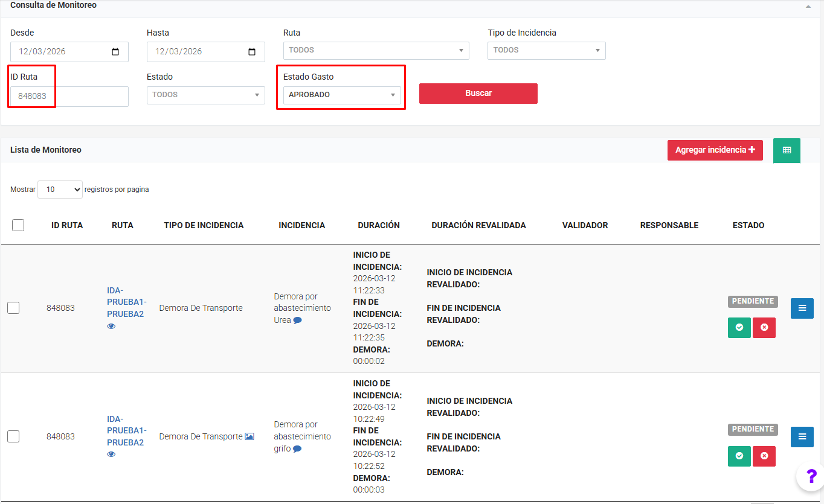The image size is (824, 504).
Task: Open the comment icon next to Urea
Action: pyautogui.click(x=297, y=321)
